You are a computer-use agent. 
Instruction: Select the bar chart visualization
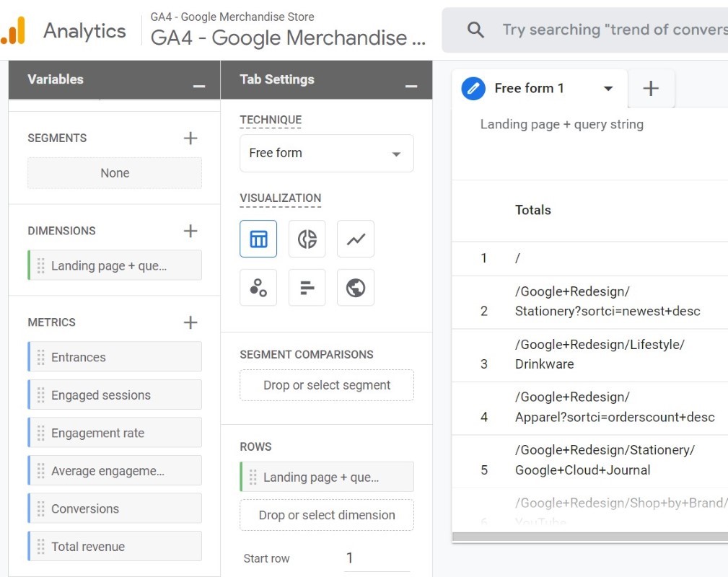tap(307, 287)
